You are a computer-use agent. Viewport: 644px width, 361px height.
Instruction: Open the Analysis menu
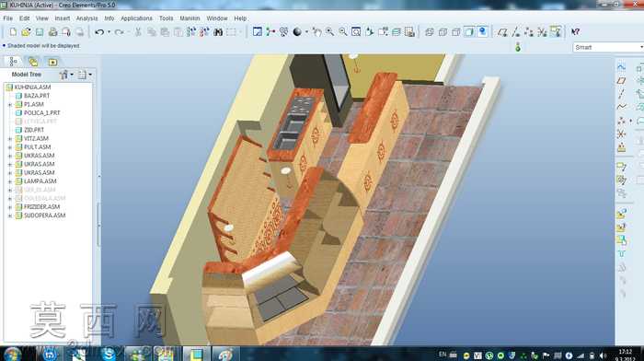coord(86,18)
